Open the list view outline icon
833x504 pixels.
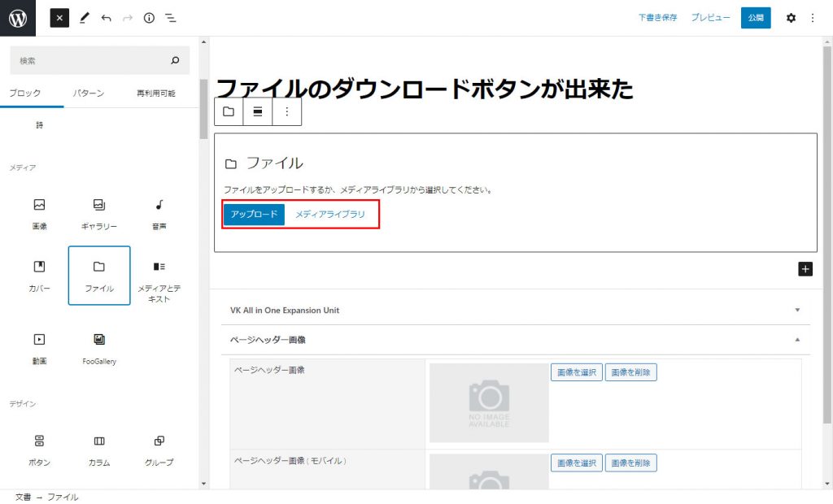coord(171,18)
